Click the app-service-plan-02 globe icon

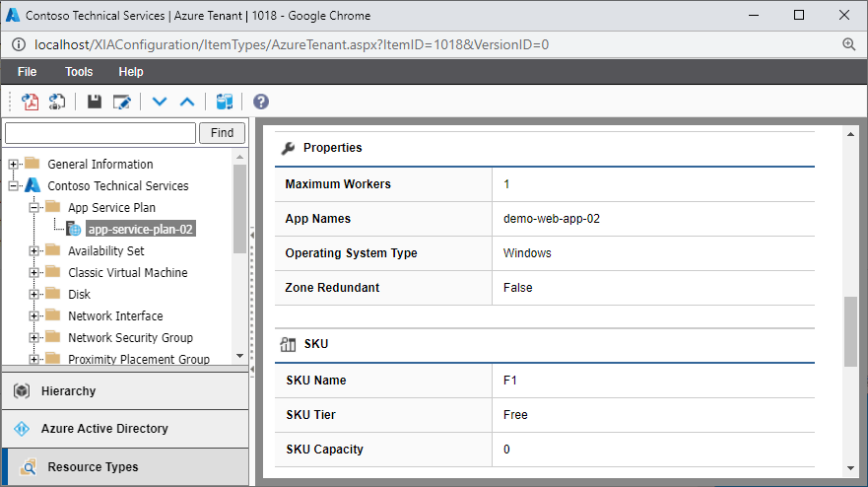tap(74, 229)
